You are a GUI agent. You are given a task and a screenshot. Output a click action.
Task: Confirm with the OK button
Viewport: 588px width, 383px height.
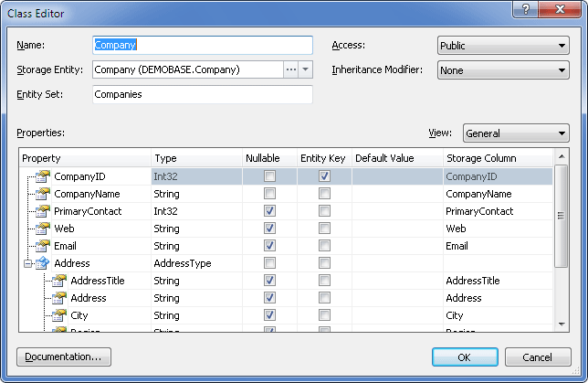(465, 357)
